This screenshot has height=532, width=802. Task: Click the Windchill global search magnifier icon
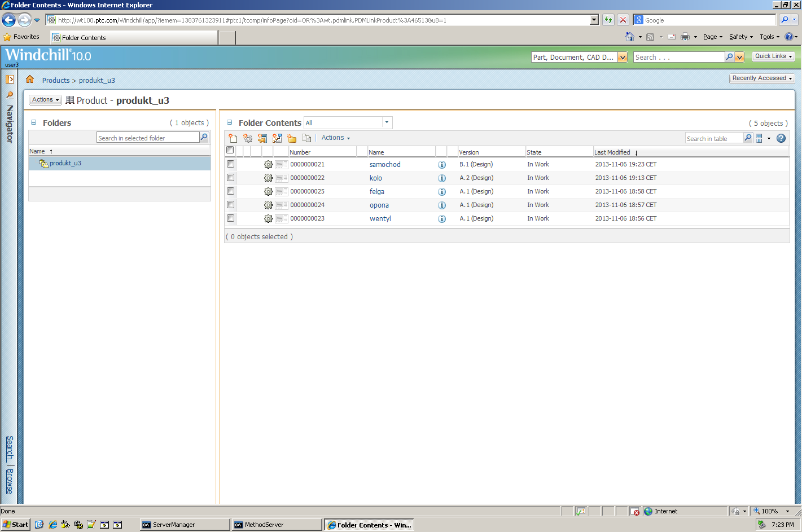pos(729,57)
